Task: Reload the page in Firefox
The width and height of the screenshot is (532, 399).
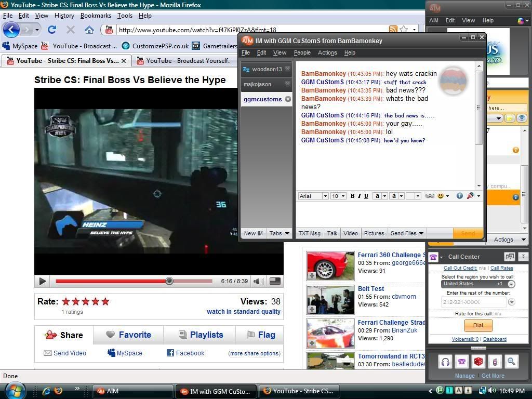Action: (x=51, y=30)
